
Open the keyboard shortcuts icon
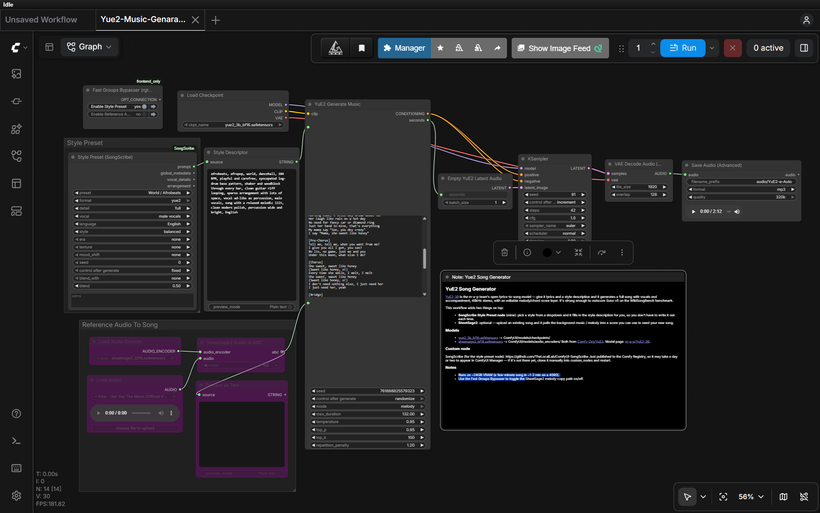[x=16, y=468]
